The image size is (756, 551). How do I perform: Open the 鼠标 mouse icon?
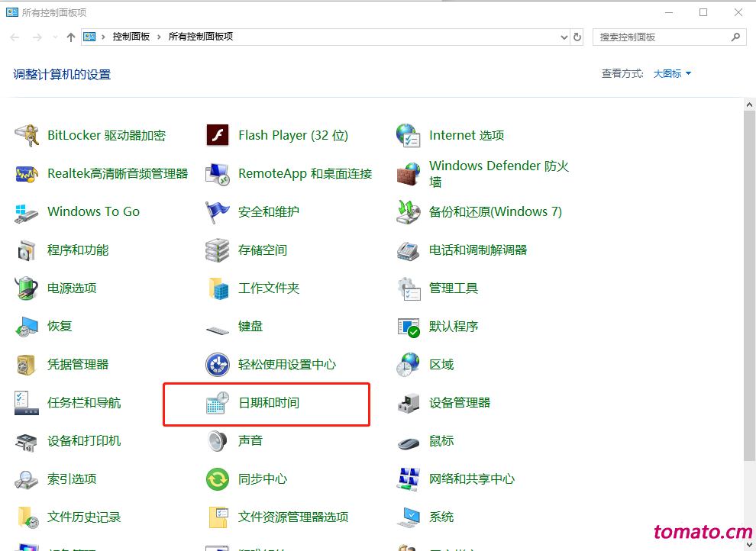409,443
